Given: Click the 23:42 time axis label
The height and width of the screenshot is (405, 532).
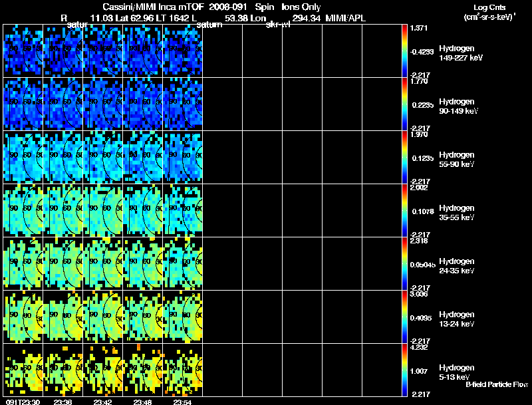Looking at the screenshot, I should [103, 401].
